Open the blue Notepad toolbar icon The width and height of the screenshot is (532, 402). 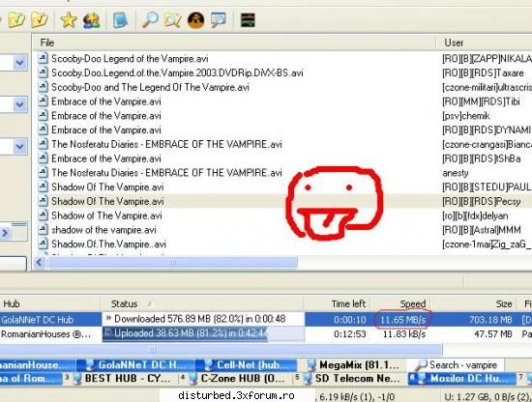pyautogui.click(x=121, y=20)
